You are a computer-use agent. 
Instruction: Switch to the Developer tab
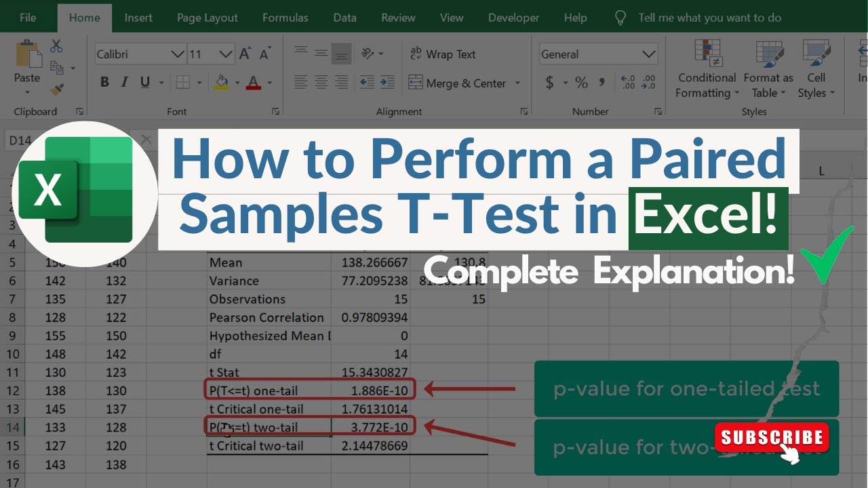tap(514, 18)
